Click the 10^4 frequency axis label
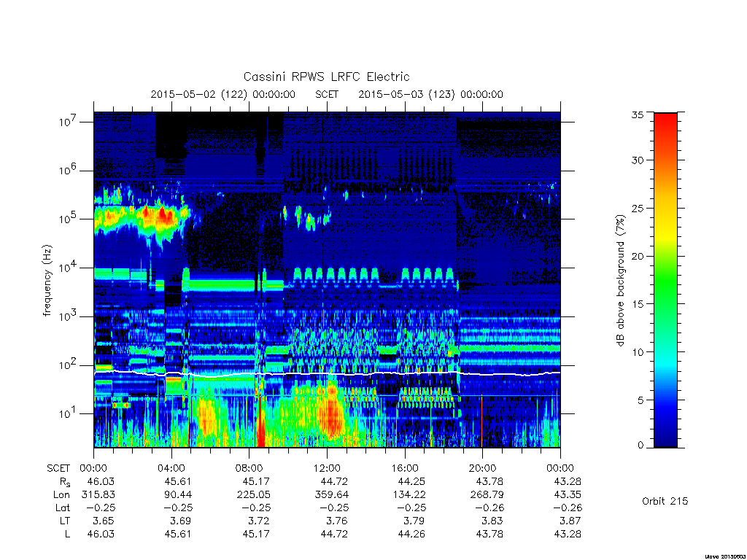This screenshot has width=747, height=560. (x=69, y=268)
